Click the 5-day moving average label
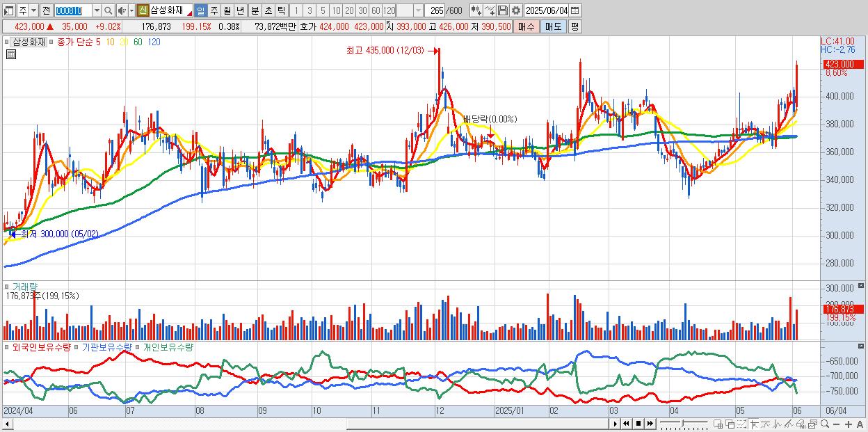The height and width of the screenshot is (432, 868). (x=98, y=42)
